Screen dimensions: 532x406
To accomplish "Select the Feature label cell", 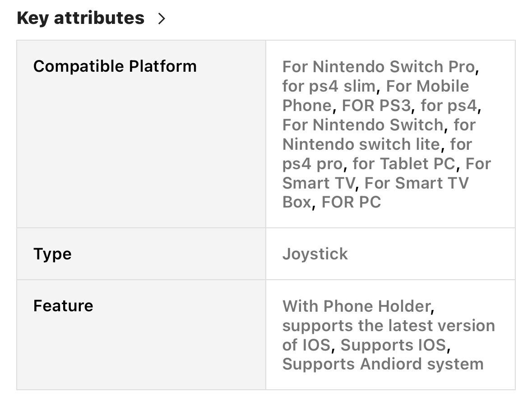I will pos(141,335).
